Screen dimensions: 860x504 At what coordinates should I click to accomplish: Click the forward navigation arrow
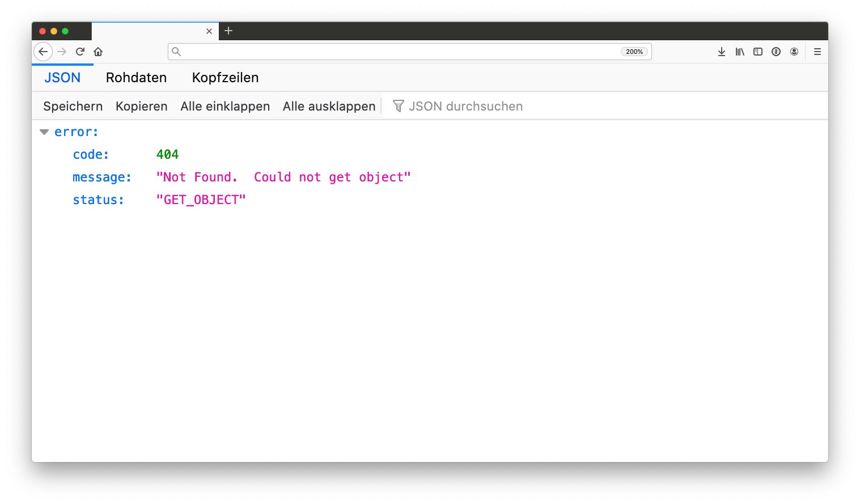point(62,52)
